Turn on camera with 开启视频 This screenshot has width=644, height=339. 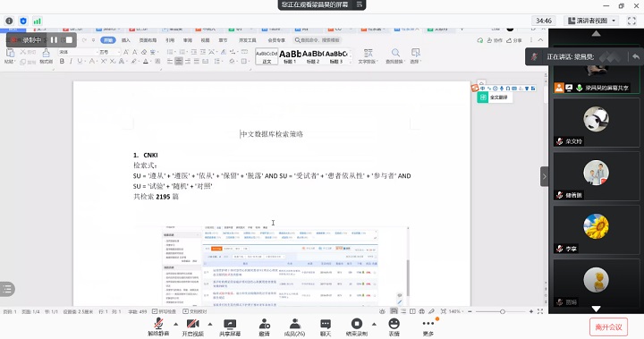[192, 327]
